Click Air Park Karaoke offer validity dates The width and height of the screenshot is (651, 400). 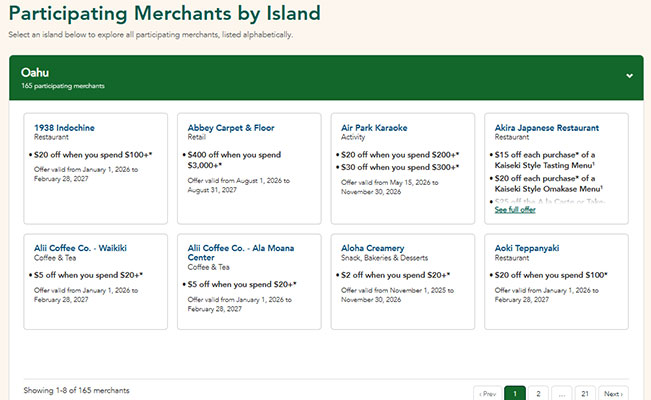point(389,187)
